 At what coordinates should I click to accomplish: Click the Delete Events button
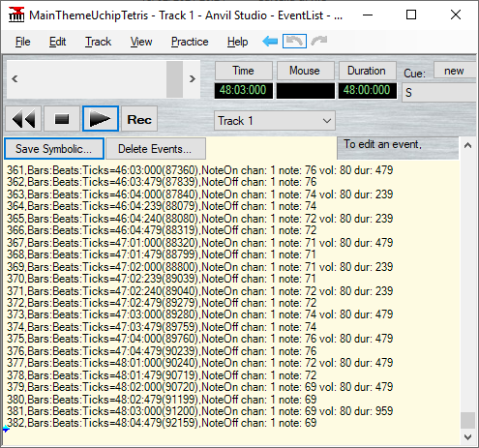point(156,149)
